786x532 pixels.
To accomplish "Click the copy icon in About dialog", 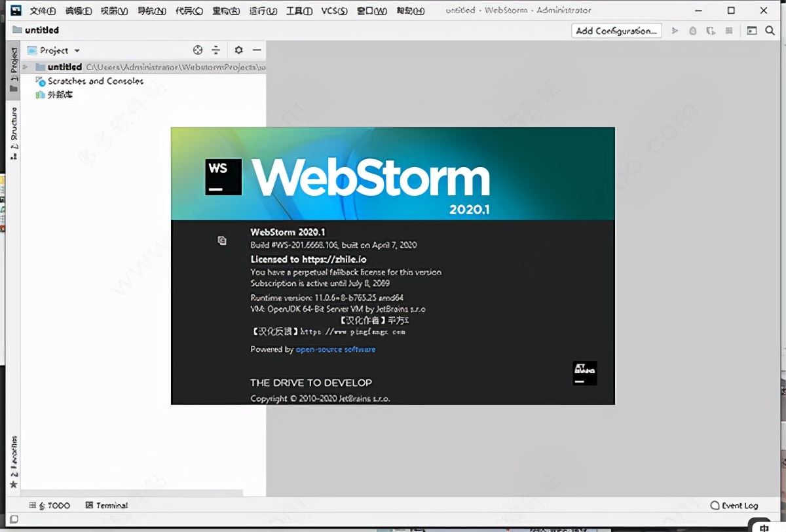I will click(x=222, y=240).
